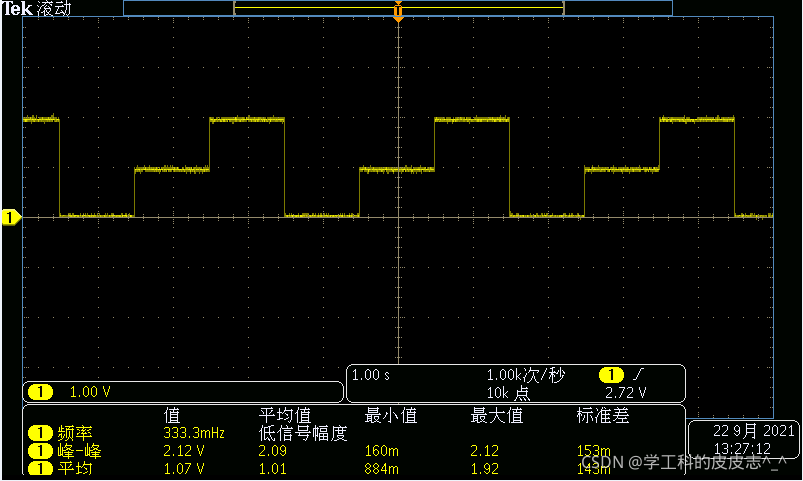This screenshot has width=803, height=481.
Task: Click the 峰-峰 measurement label
Action: tap(79, 451)
